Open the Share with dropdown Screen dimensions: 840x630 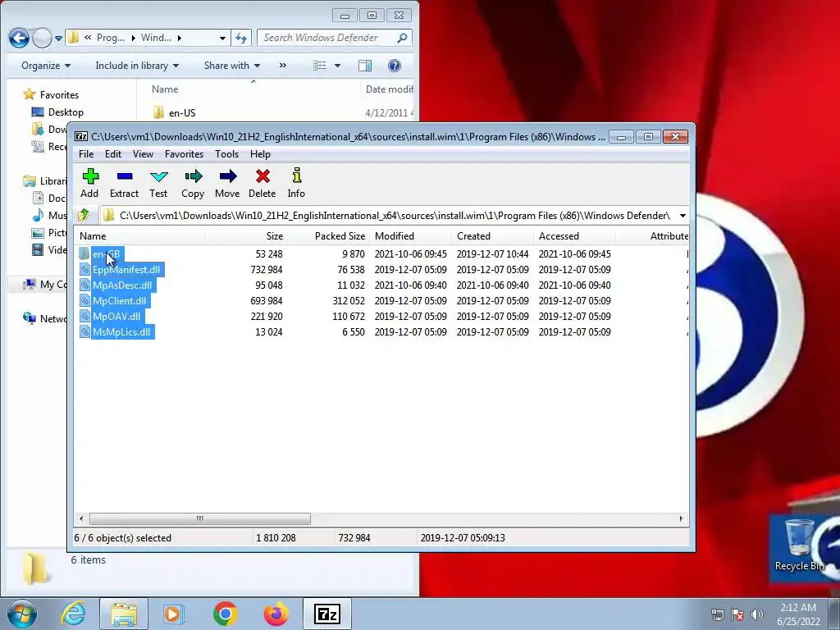(232, 66)
